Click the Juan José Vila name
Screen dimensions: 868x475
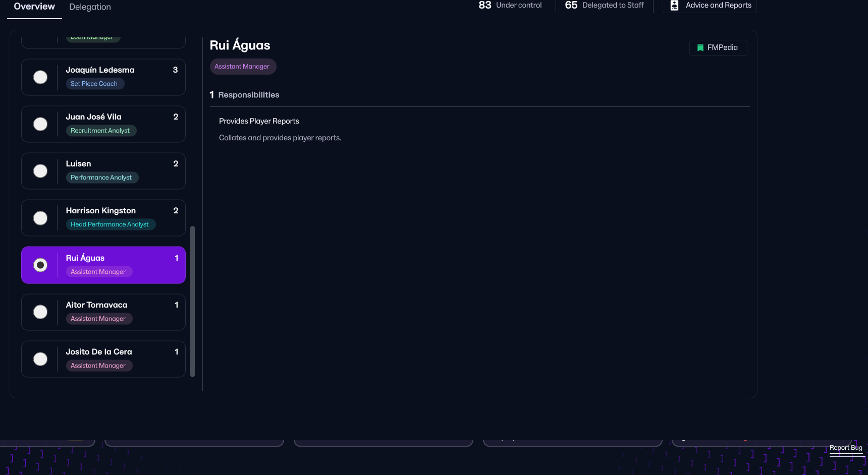(93, 117)
